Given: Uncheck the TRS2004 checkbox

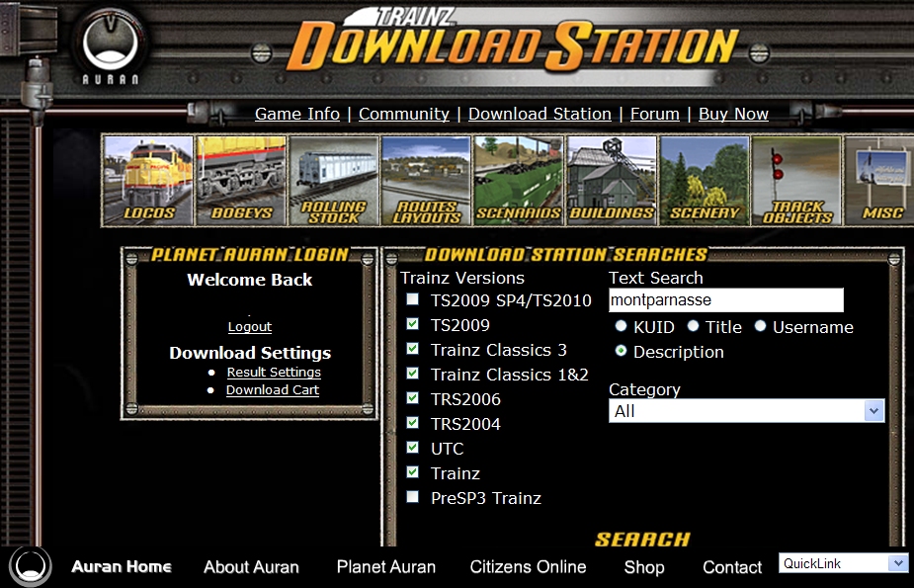Looking at the screenshot, I should pyautogui.click(x=413, y=423).
